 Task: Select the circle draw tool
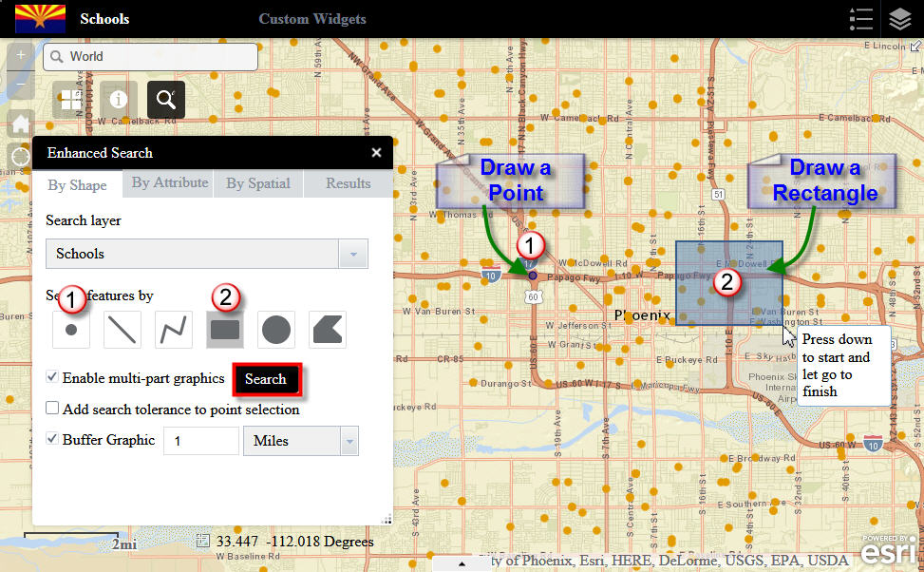pos(276,330)
